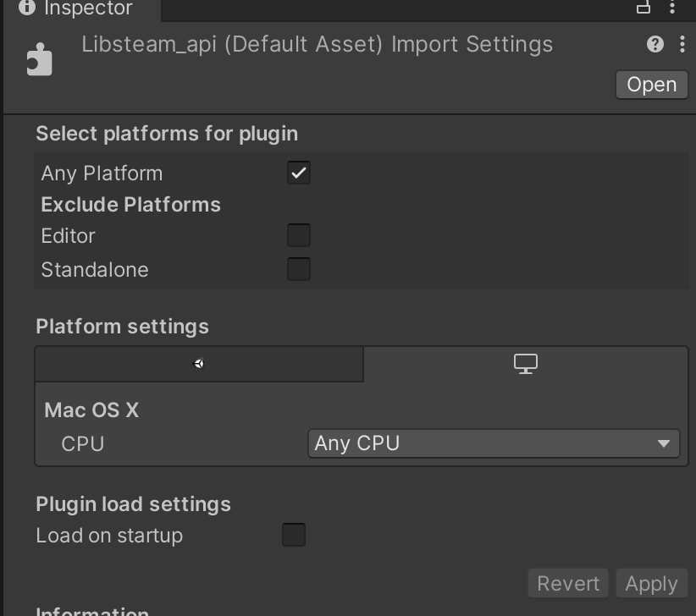Screen dimensions: 696x616
Task: Enable Load on startup
Action: [293, 534]
